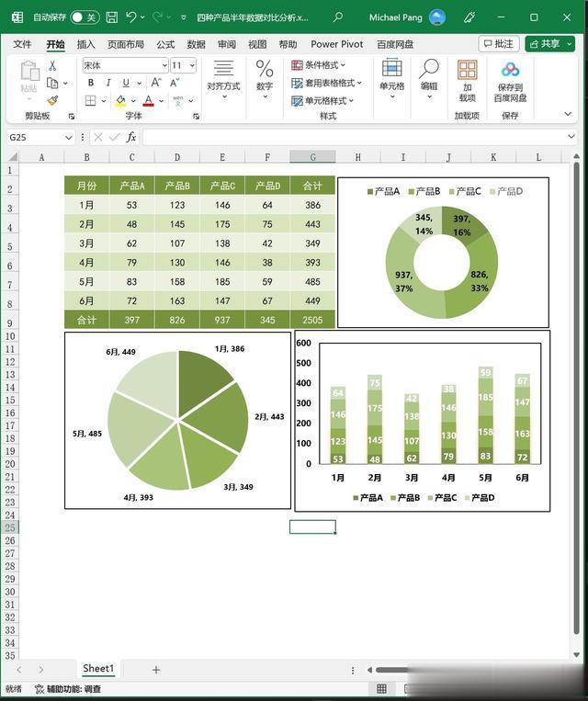Screen dimensions: 588x701
Task: Click the Increase Font Size icon
Action: 156,83
